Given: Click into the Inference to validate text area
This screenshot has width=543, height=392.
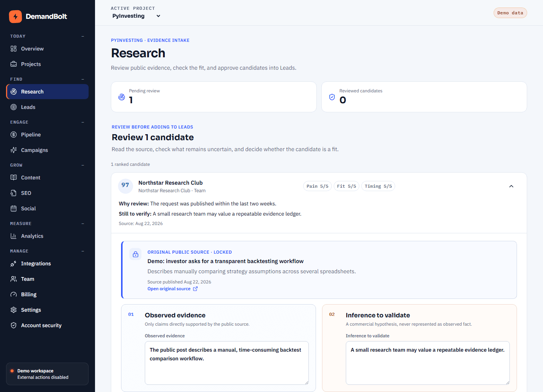Looking at the screenshot, I should 428,363.
